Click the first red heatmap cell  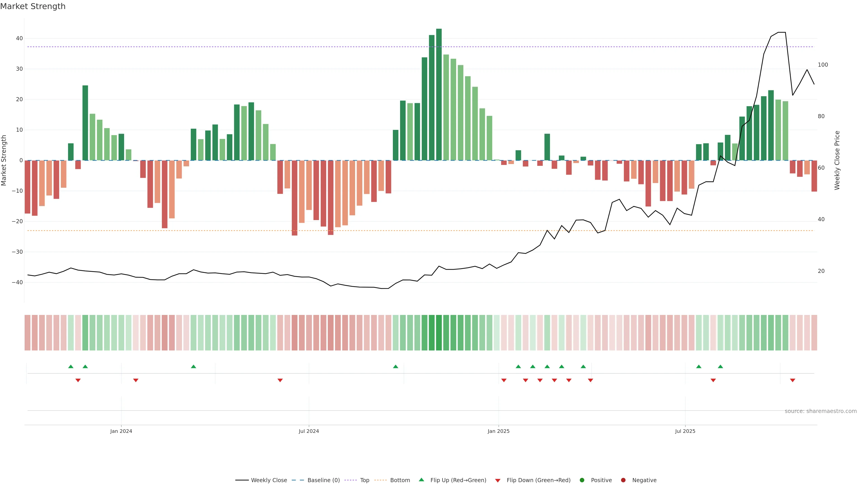[27, 333]
